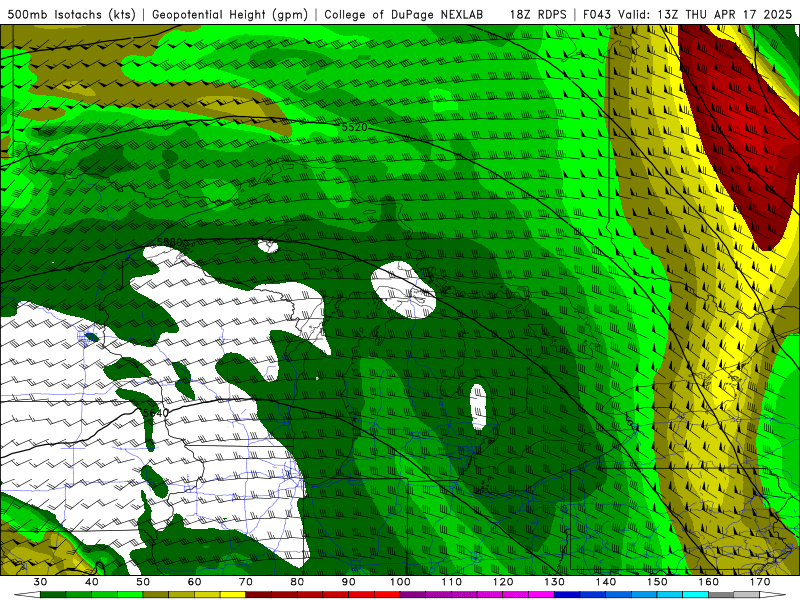Click the '500mb Isotachs (kts)' title text
The height and width of the screenshot is (600, 800).
click(71, 15)
